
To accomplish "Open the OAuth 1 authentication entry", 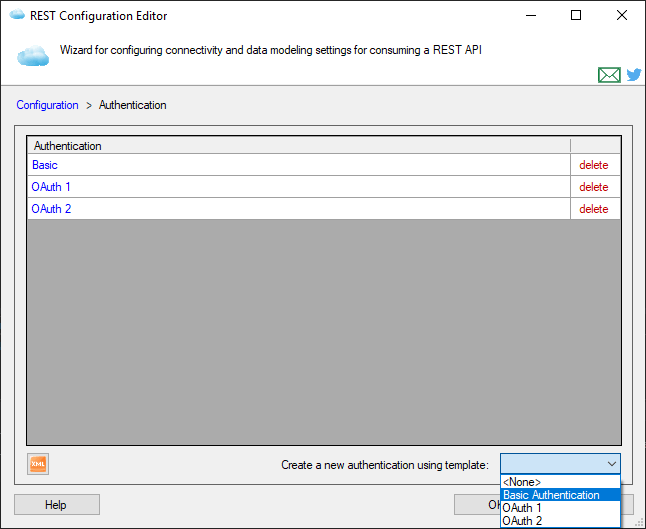I will (x=51, y=187).
